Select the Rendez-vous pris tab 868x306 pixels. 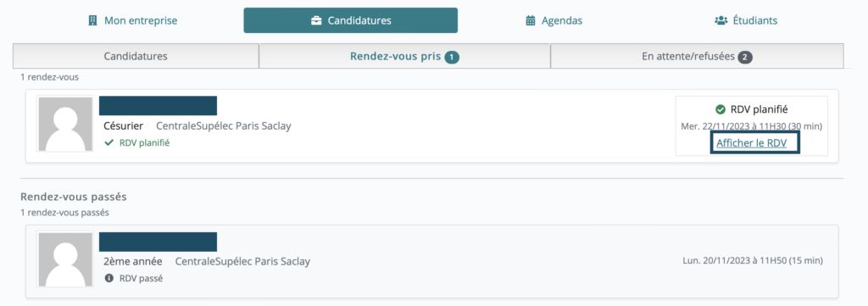click(404, 56)
